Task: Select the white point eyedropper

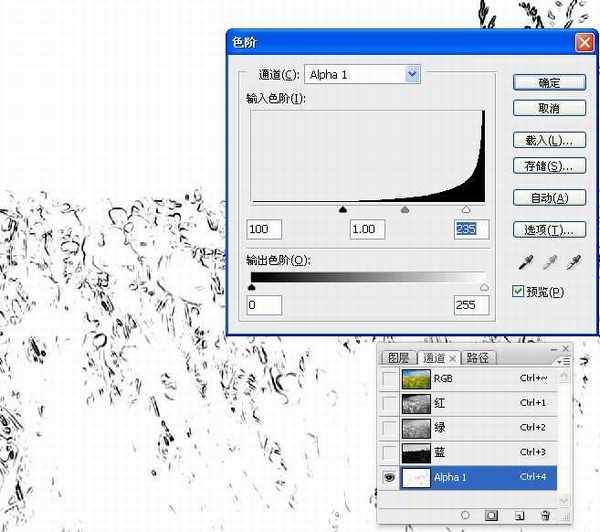Action: (x=574, y=263)
